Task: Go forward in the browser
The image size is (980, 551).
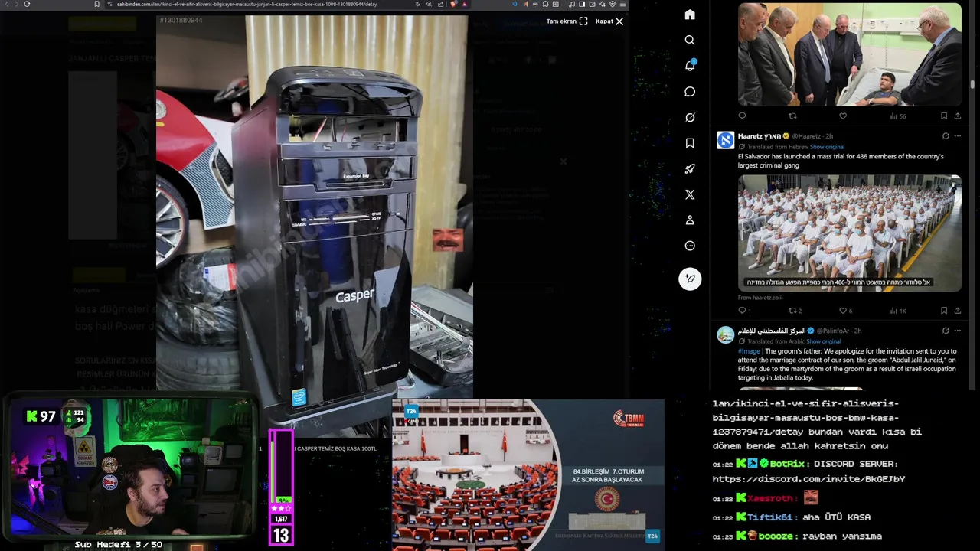Action: [16, 4]
